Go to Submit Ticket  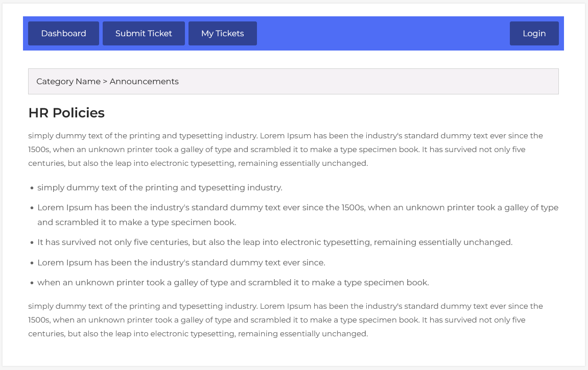point(144,34)
